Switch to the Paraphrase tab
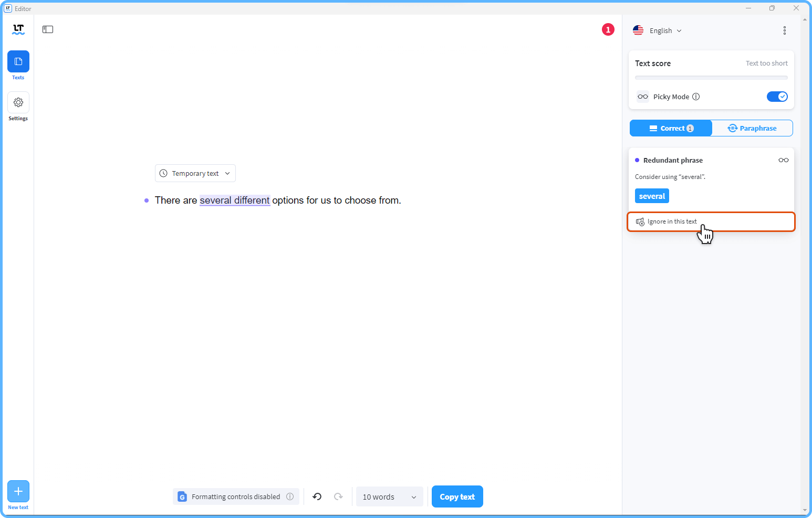 (752, 128)
